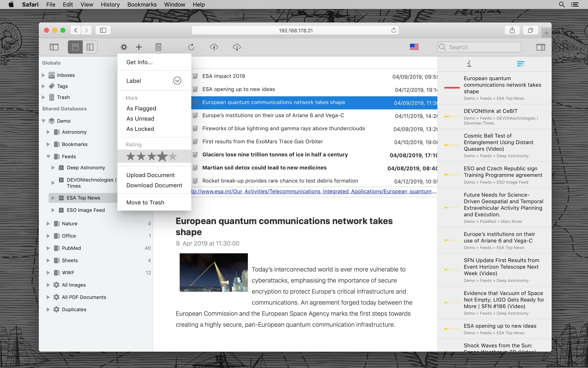Open the Bookmarks menu in menu bar

tap(142, 4)
